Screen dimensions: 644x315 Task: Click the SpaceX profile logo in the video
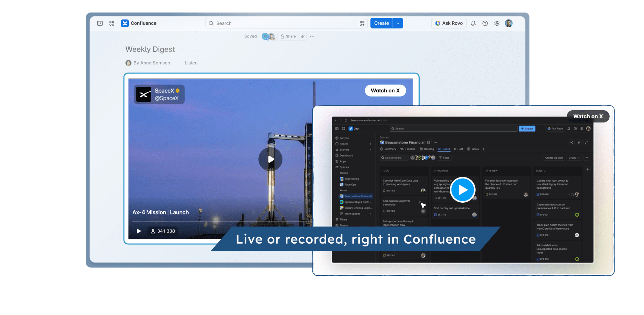tap(143, 94)
